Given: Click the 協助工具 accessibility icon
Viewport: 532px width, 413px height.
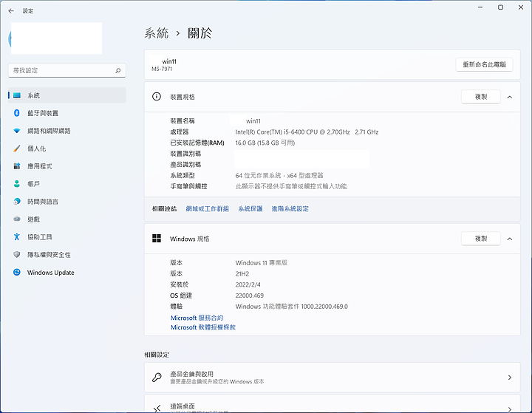Looking at the screenshot, I should 16,236.
